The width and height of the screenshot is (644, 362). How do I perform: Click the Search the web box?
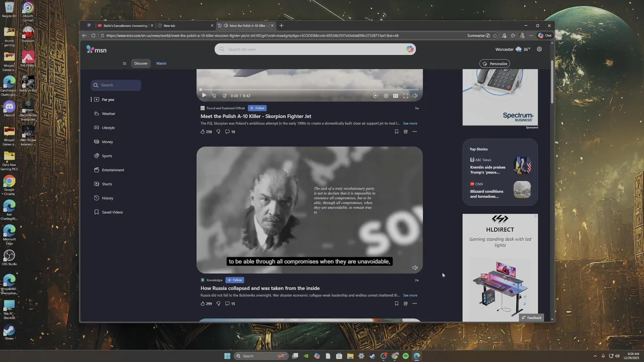pyautogui.click(x=315, y=49)
